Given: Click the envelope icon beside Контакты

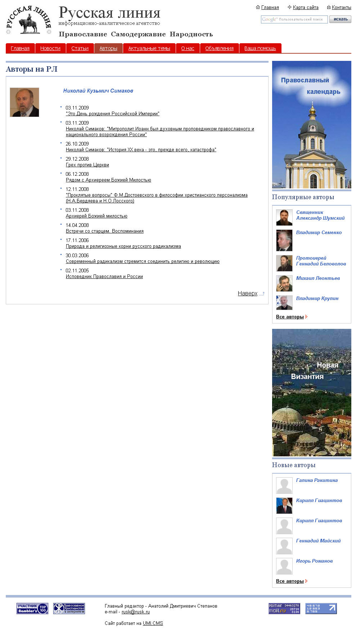Looking at the screenshot, I should tap(329, 7).
